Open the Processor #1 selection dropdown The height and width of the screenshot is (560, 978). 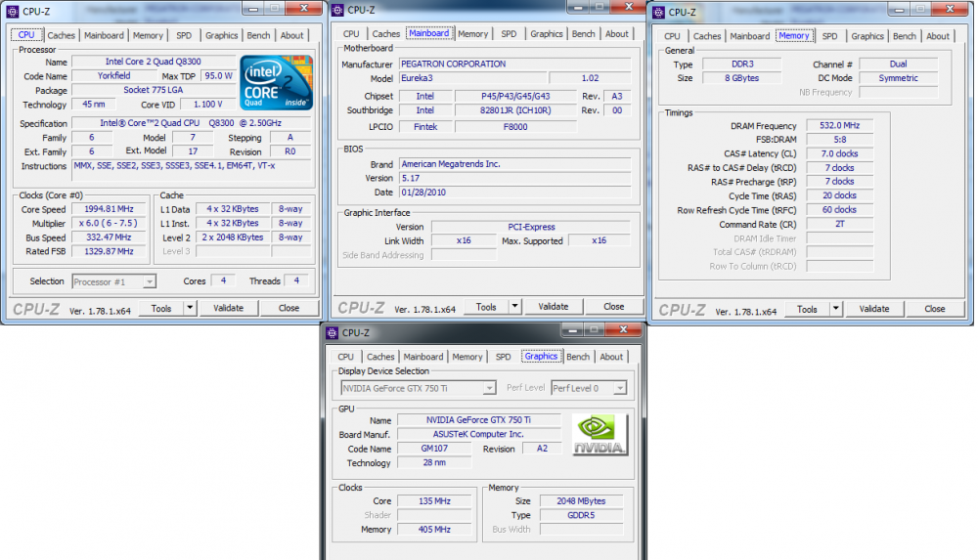149,281
